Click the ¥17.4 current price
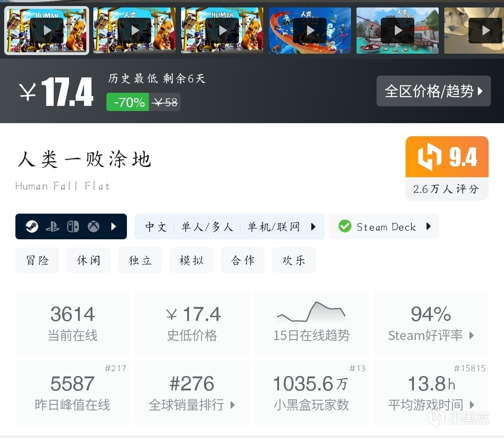 click(x=56, y=92)
